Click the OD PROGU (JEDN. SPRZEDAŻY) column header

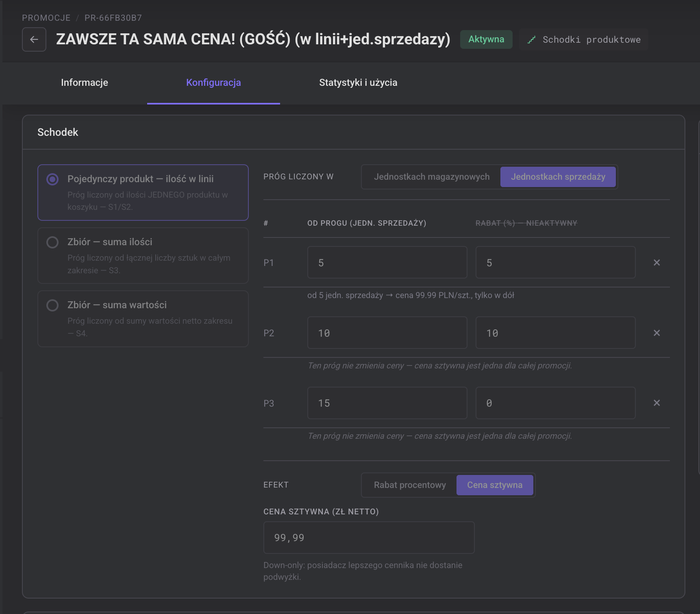coord(367,223)
